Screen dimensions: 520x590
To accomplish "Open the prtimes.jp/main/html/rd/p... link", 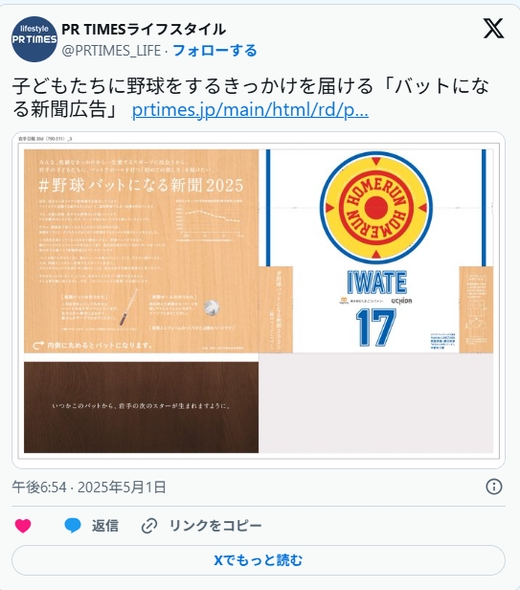I will [x=250, y=110].
